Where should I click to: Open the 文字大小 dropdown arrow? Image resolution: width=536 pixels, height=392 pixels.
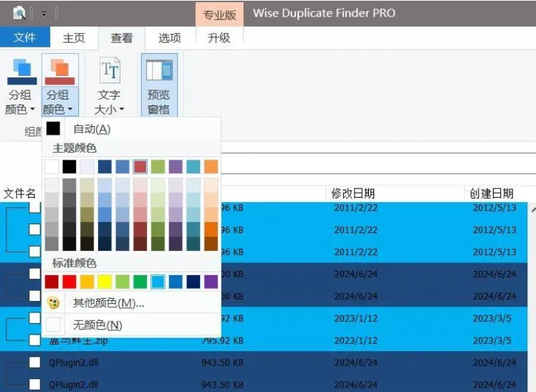(122, 110)
